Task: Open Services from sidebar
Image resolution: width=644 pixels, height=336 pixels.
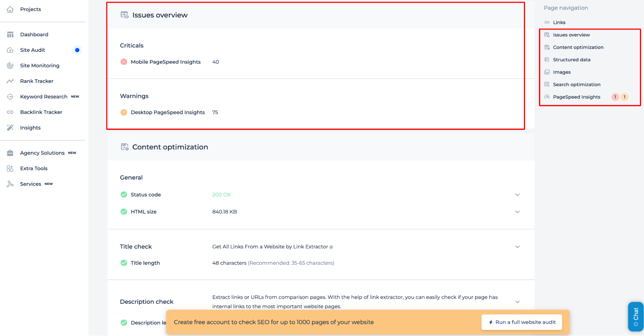Action: coord(31,184)
